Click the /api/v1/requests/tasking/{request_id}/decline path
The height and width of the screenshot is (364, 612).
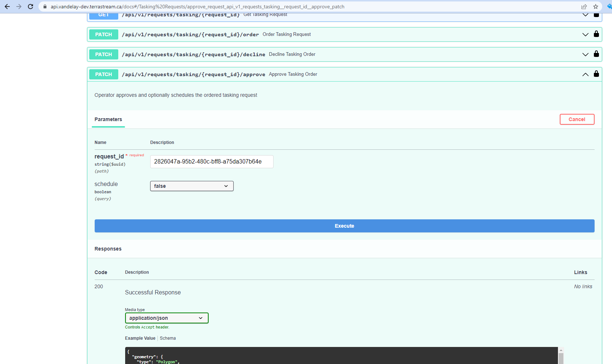[x=193, y=54]
